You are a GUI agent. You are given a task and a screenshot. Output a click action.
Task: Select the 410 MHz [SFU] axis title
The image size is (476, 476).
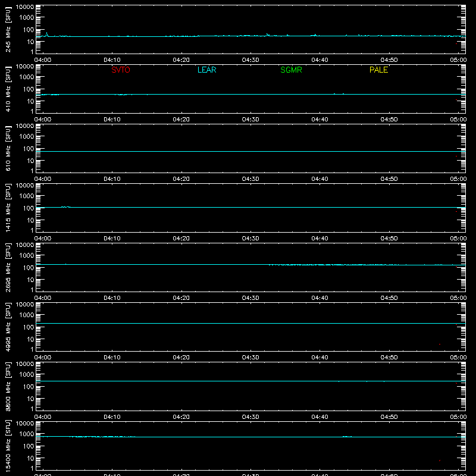(x=8, y=89)
